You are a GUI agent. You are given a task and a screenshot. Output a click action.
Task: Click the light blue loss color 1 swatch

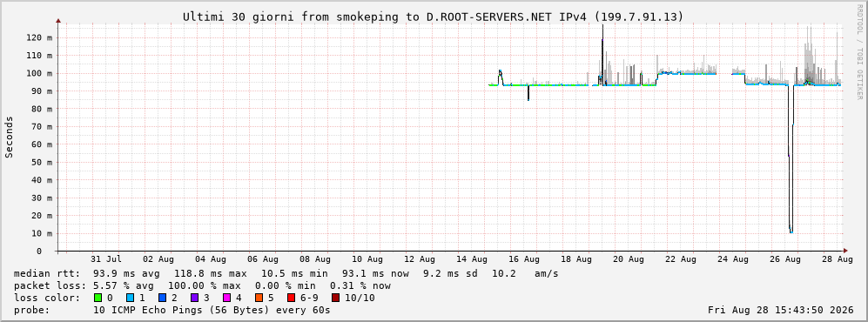pyautogui.click(x=131, y=299)
